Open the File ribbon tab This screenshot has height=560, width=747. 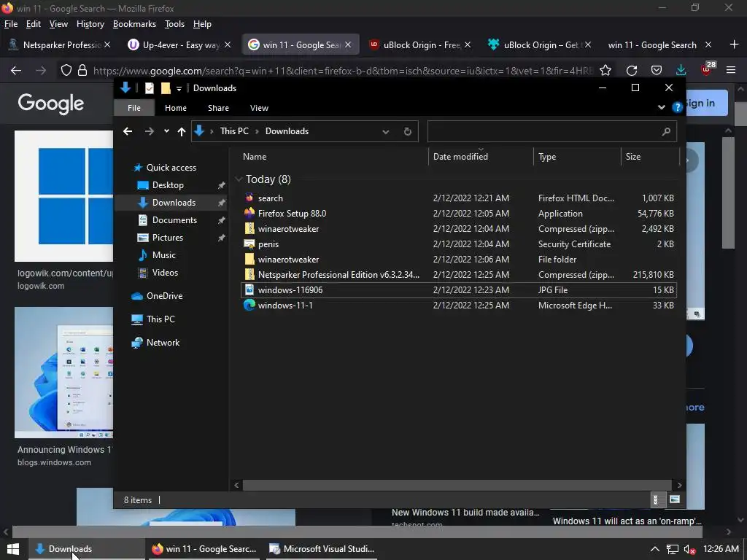point(134,108)
